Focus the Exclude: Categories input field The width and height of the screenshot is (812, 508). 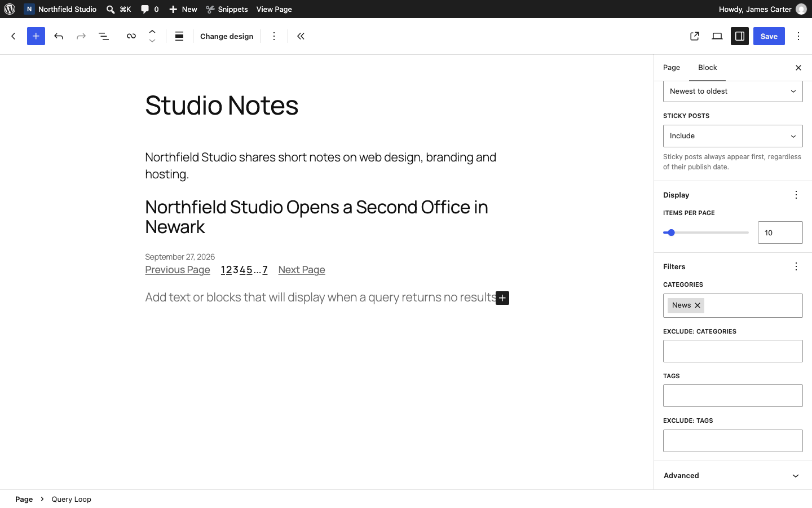click(733, 351)
